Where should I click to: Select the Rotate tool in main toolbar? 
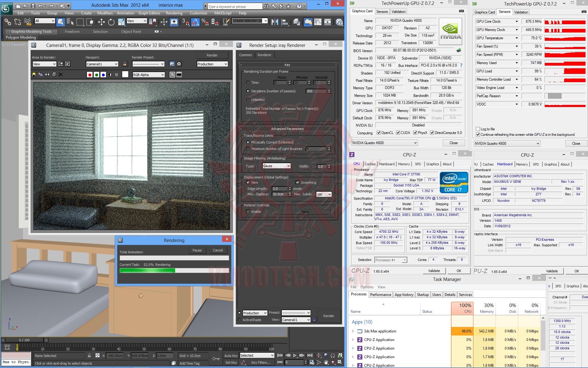click(x=111, y=22)
